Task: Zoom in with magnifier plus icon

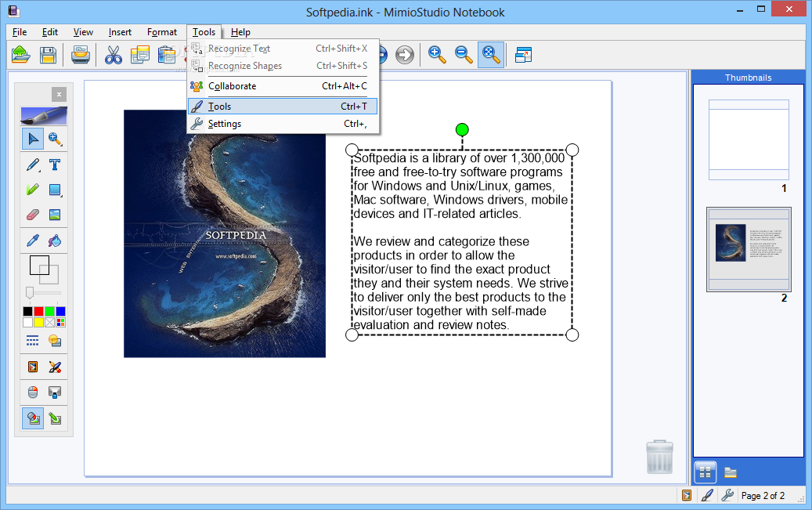Action: pyautogui.click(x=437, y=54)
